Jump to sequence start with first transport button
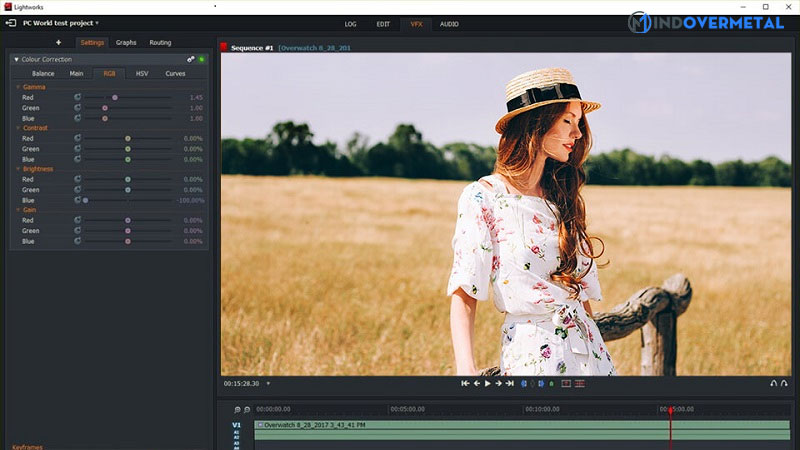This screenshot has height=450, width=800. (465, 383)
